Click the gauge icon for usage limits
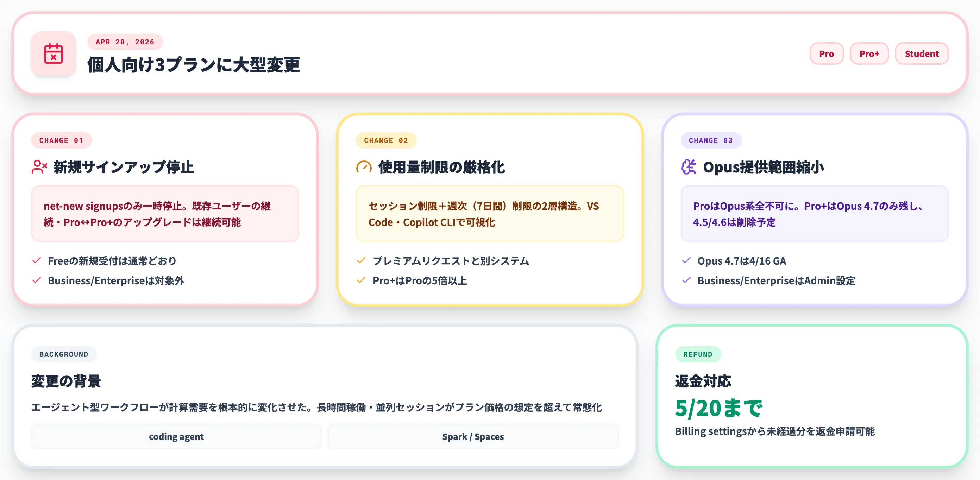Screen dimensions: 980x480 pos(364,166)
